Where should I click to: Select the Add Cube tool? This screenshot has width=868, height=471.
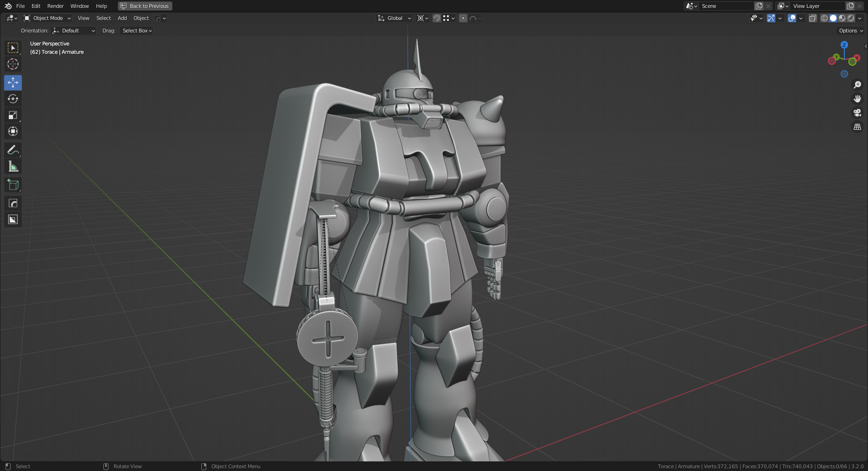pyautogui.click(x=13, y=185)
